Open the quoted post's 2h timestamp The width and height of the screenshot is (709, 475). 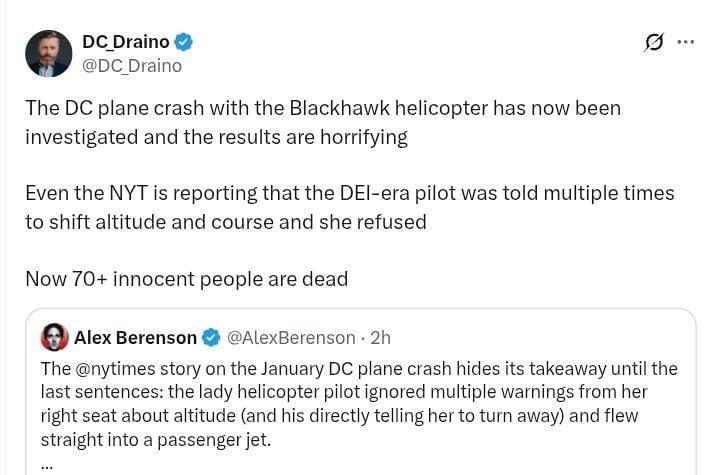(x=380, y=337)
